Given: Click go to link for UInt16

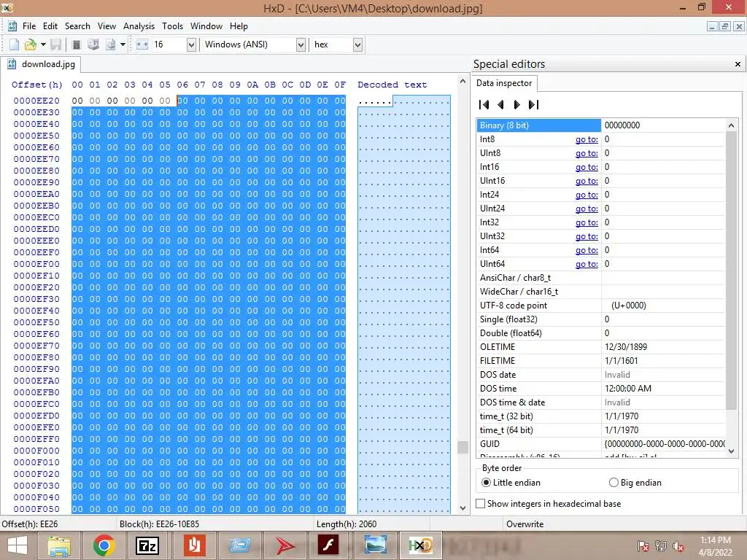Looking at the screenshot, I should [x=587, y=181].
